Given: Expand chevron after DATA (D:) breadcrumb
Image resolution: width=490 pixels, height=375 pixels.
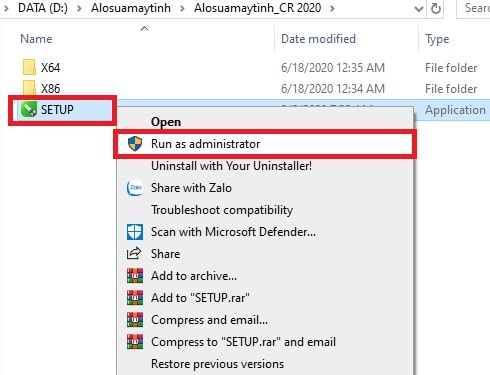Looking at the screenshot, I should click(79, 8).
